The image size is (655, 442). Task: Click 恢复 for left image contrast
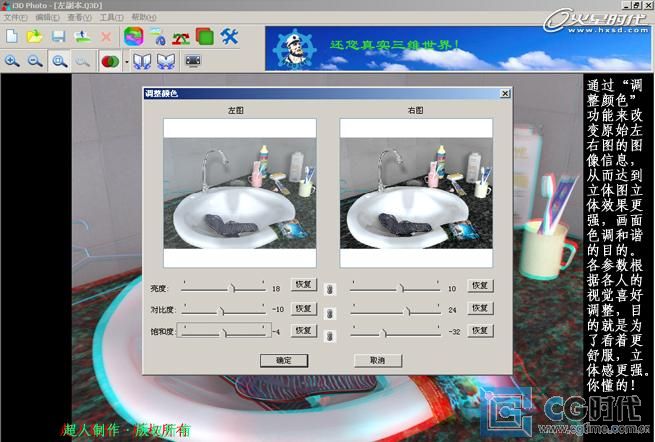coord(304,308)
